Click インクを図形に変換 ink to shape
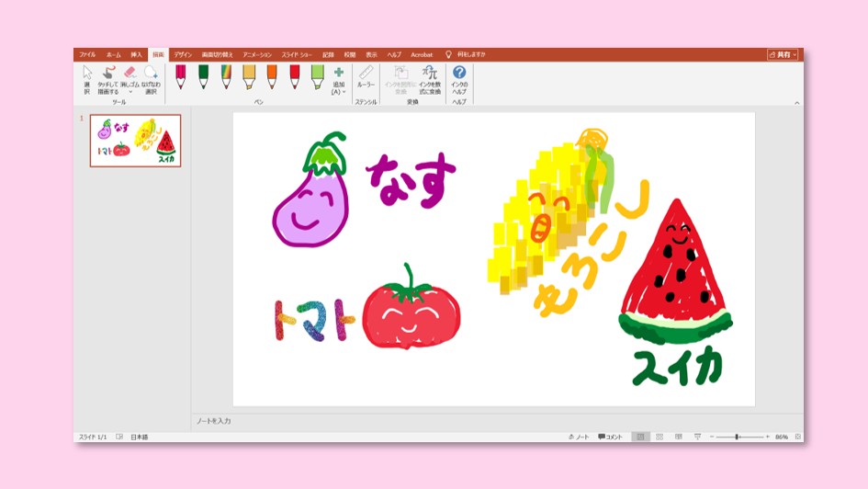 tap(400, 80)
